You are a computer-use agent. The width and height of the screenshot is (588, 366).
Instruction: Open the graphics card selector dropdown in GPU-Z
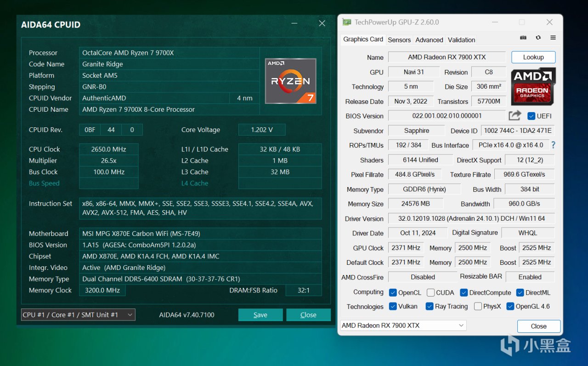tap(403, 325)
